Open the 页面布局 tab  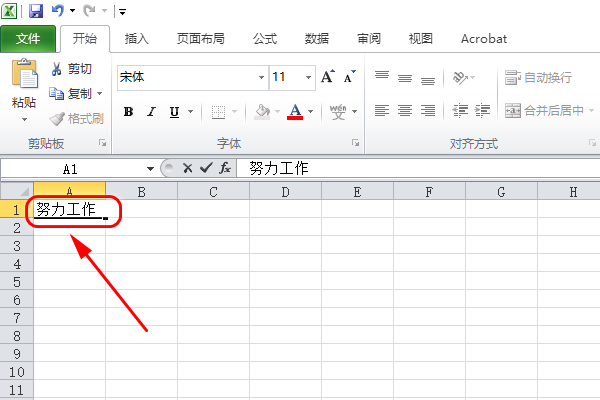pyautogui.click(x=201, y=39)
